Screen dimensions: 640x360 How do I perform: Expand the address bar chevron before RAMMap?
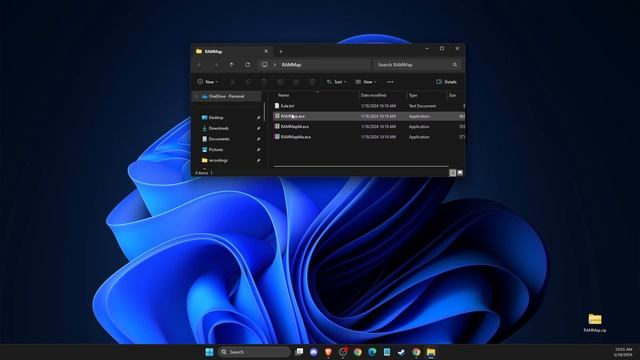pyautogui.click(x=275, y=64)
